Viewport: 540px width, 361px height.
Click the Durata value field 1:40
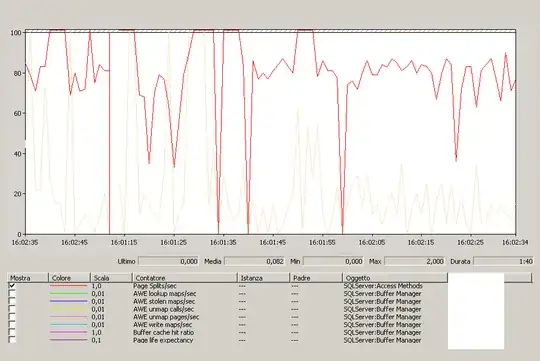coord(503,261)
